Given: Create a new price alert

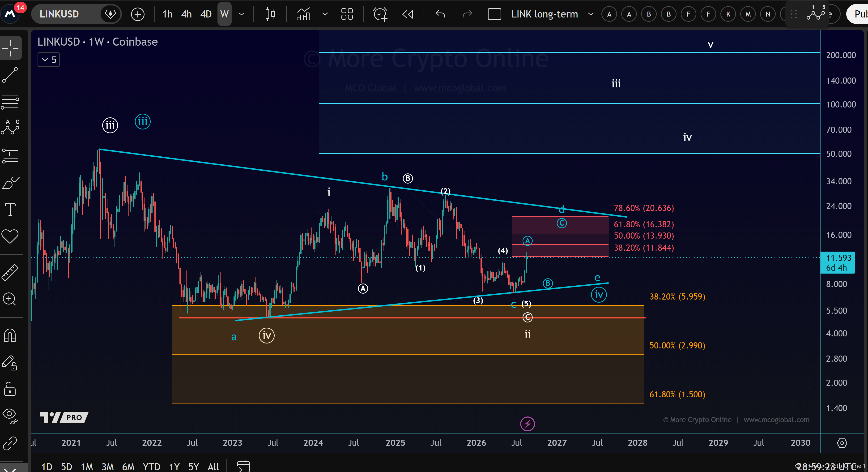Looking at the screenshot, I should pyautogui.click(x=380, y=14).
